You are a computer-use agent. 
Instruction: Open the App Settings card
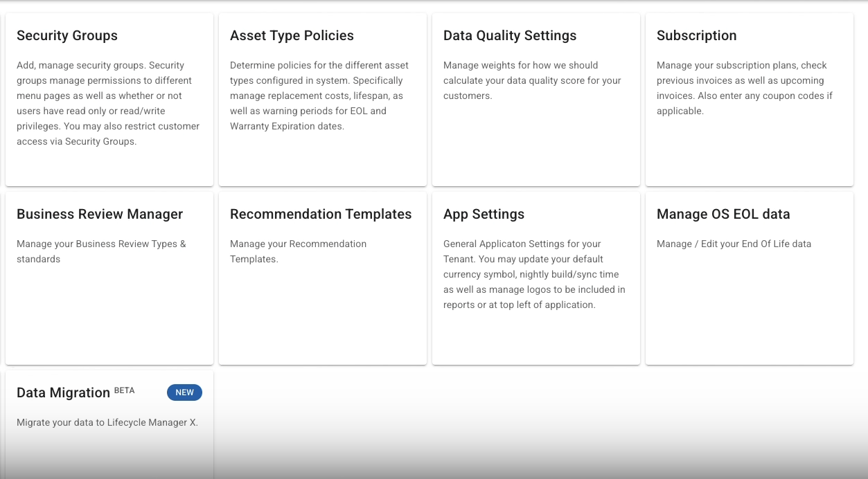tap(535, 277)
